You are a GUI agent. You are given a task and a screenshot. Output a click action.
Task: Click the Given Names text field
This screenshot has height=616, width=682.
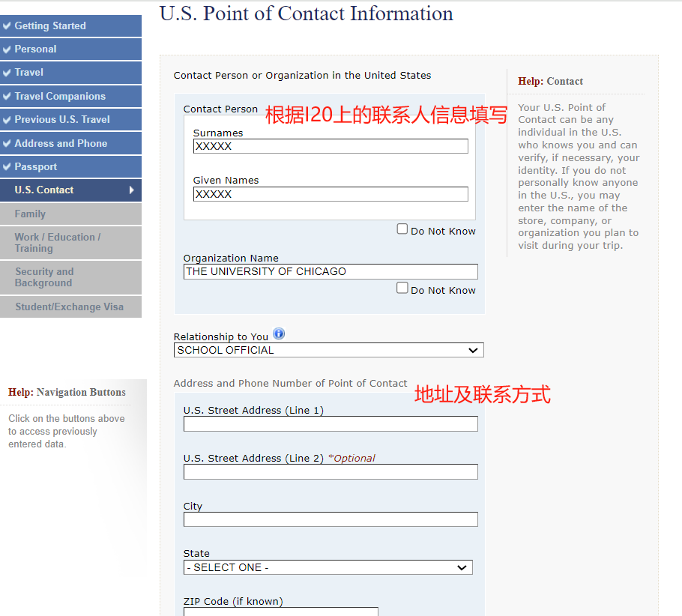(330, 194)
